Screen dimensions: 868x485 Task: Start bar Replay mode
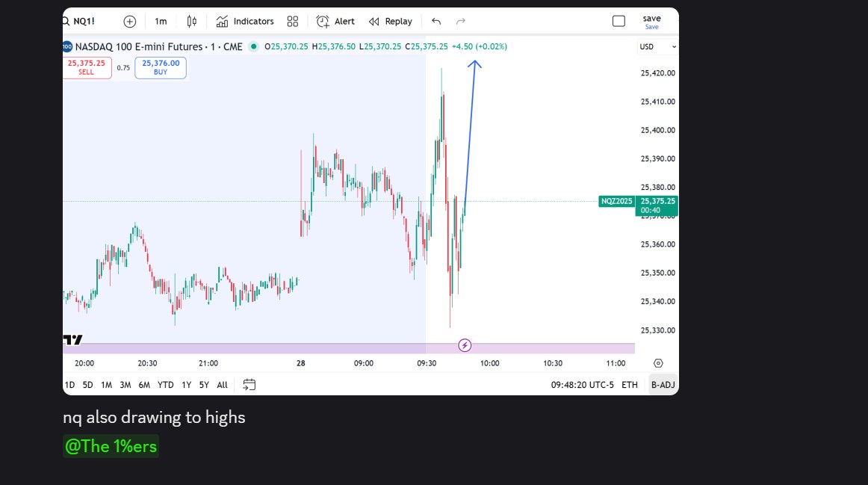[x=391, y=22]
